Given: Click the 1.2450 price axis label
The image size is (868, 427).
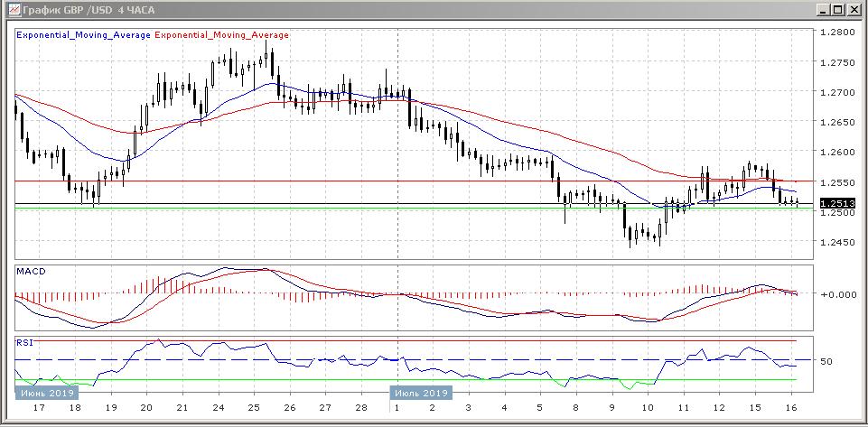Looking at the screenshot, I should (x=837, y=242).
